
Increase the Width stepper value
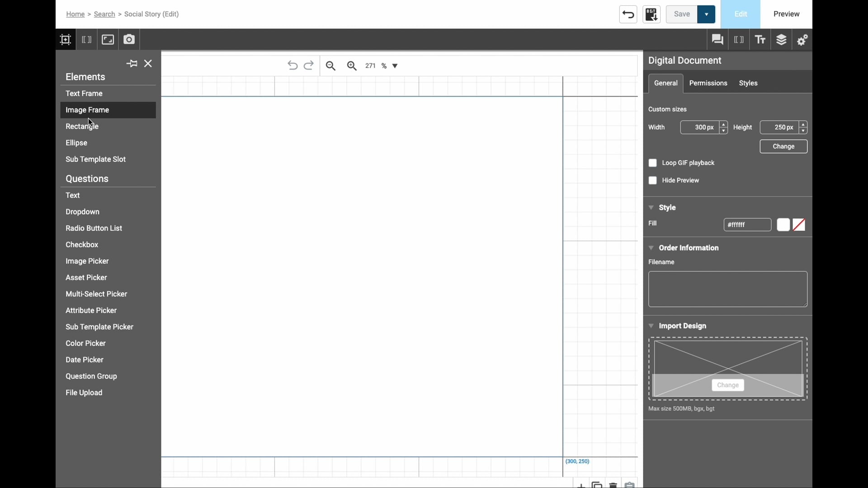pos(724,125)
